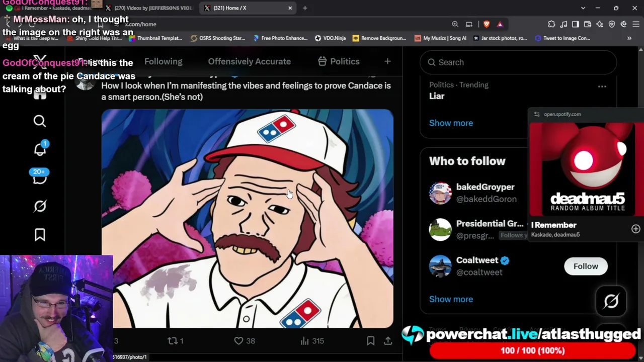Viewport: 644px width, 362px height.
Task: View analytics showing 315 views
Action: point(312,341)
